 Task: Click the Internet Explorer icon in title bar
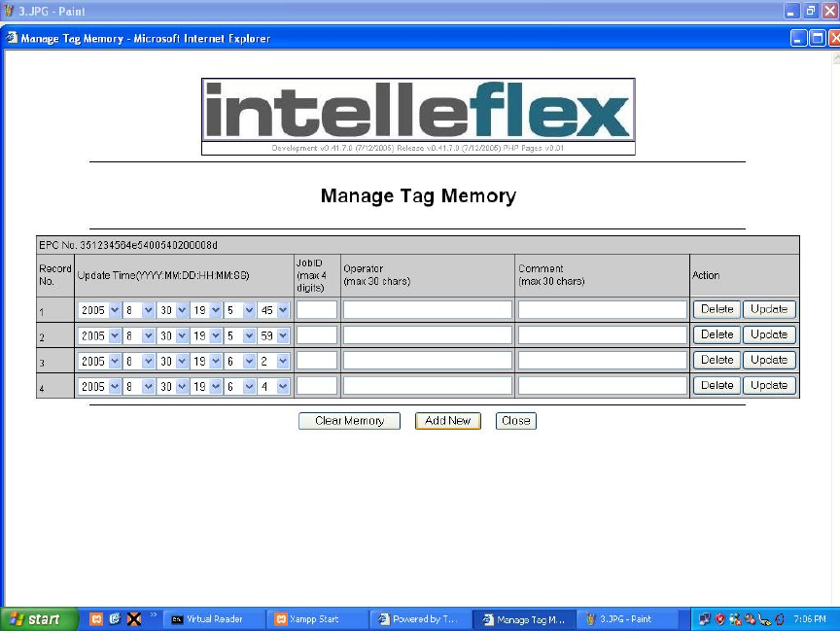pos(11,38)
